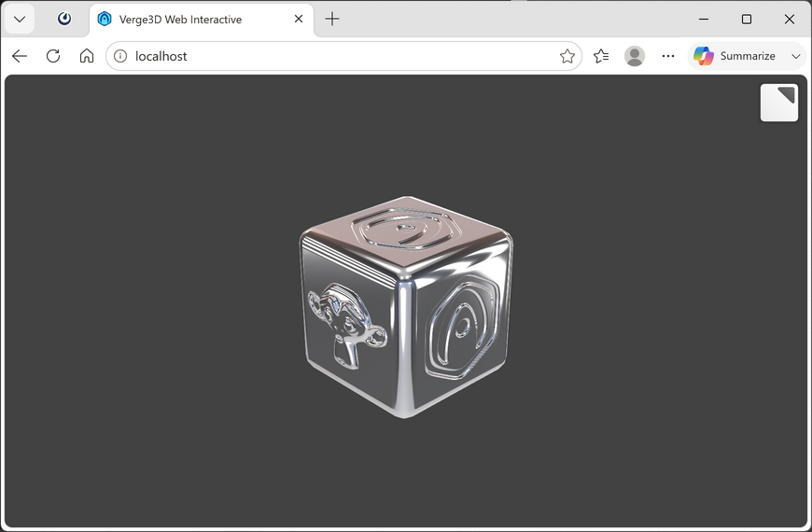Add this page to favorites with star icon
The width and height of the screenshot is (812, 532).
[x=567, y=56]
